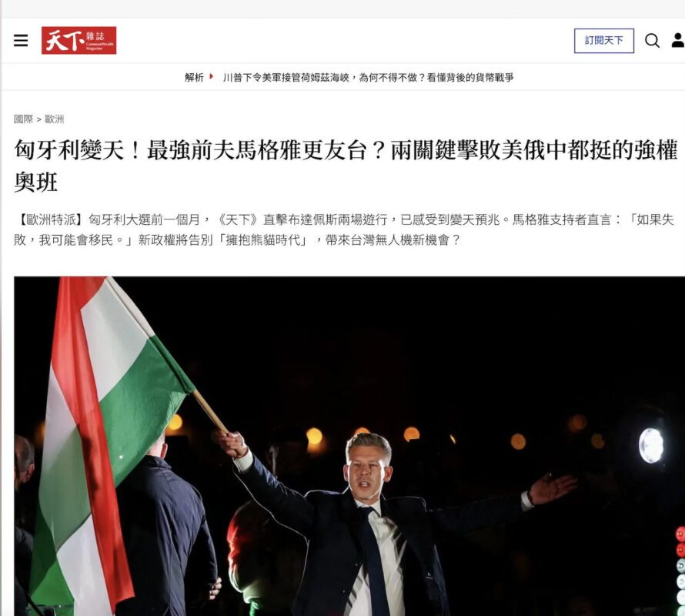Viewport: 685px width, 616px height.
Task: Click the breadcrumb separator arrow after 國際
Action: [x=39, y=119]
